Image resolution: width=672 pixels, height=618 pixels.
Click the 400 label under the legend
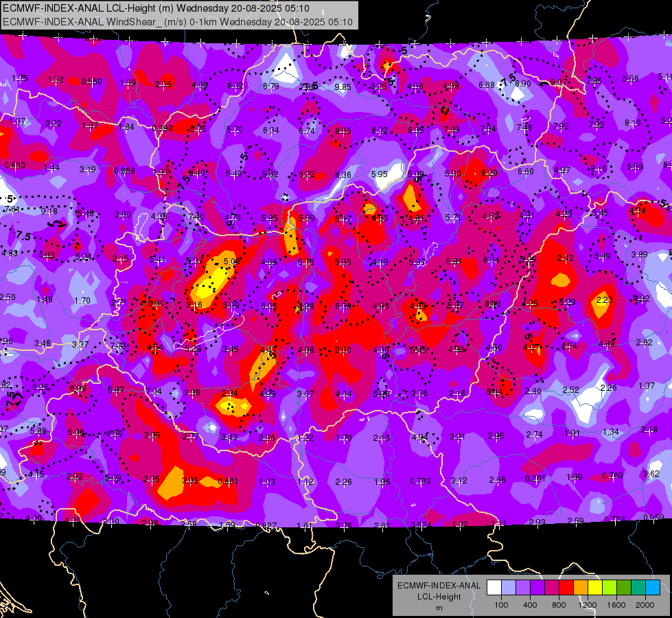click(530, 605)
